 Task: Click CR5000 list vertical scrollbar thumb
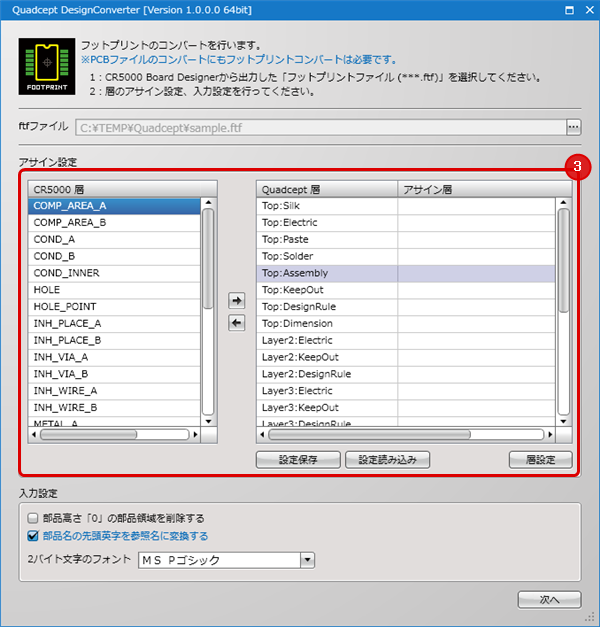(208, 259)
